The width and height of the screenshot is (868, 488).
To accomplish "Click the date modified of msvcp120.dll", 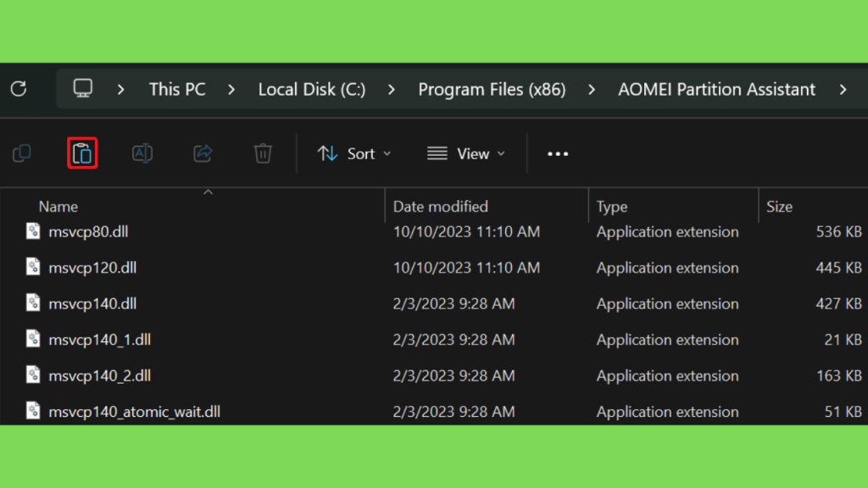I will pos(466,267).
